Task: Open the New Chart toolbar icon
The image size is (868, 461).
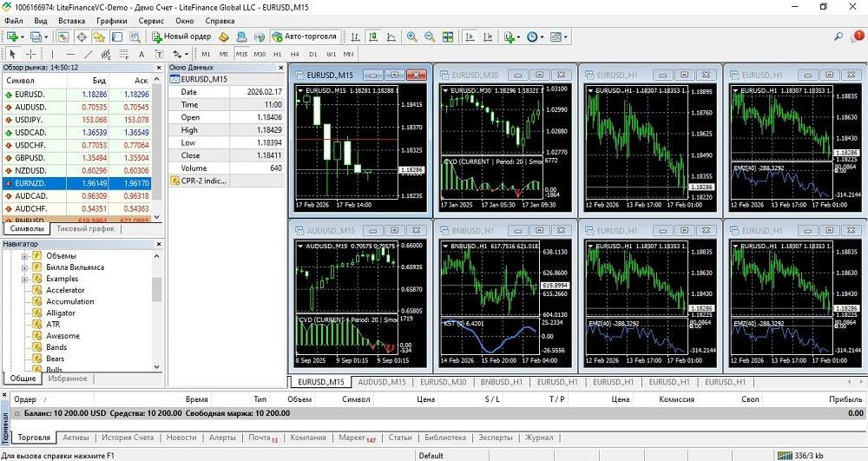Action: pos(12,36)
